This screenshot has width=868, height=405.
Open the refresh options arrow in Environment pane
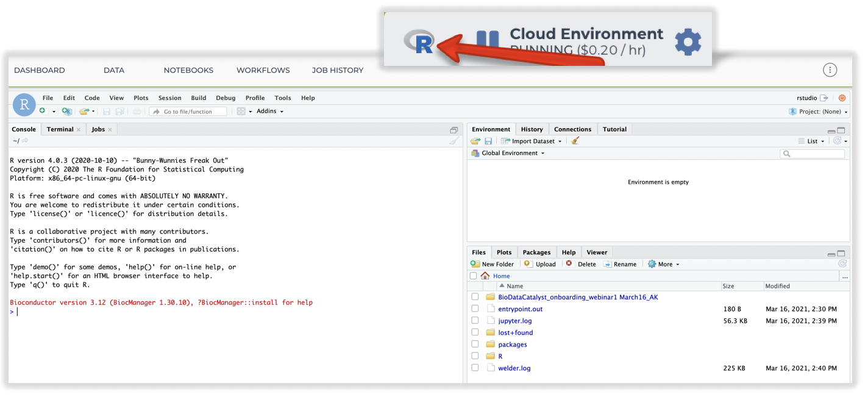coord(845,142)
